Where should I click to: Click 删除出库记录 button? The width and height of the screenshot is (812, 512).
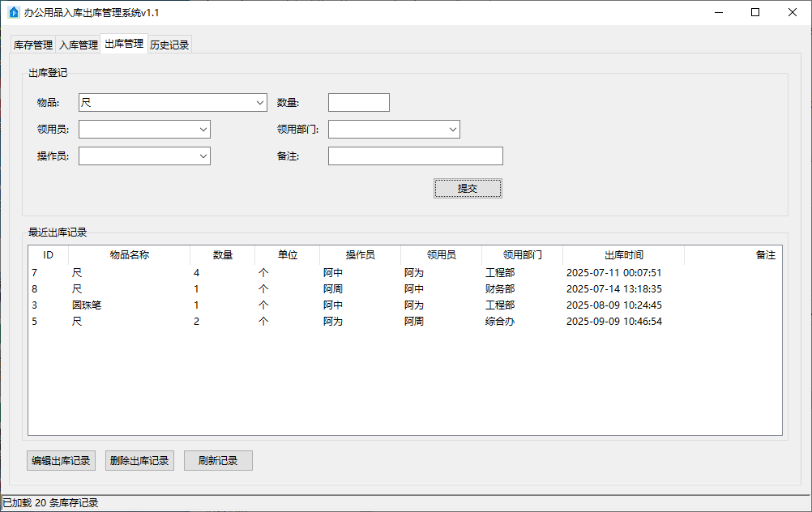[139, 461]
